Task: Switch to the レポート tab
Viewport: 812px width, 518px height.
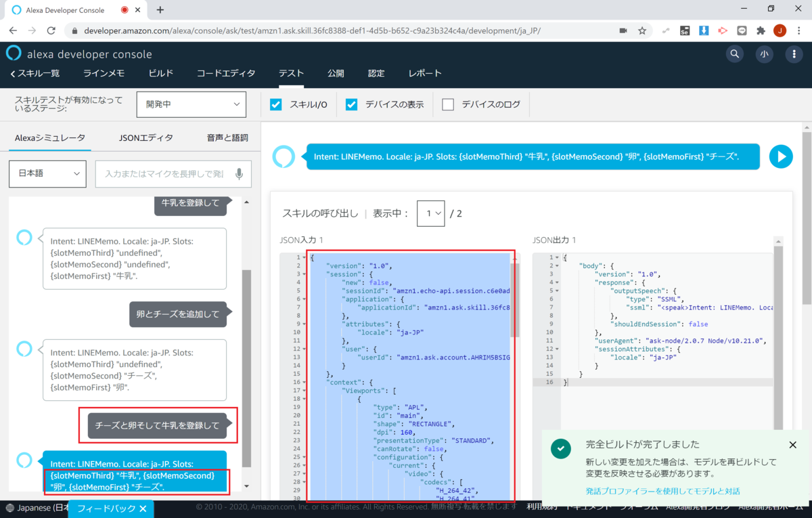Action: pos(424,73)
